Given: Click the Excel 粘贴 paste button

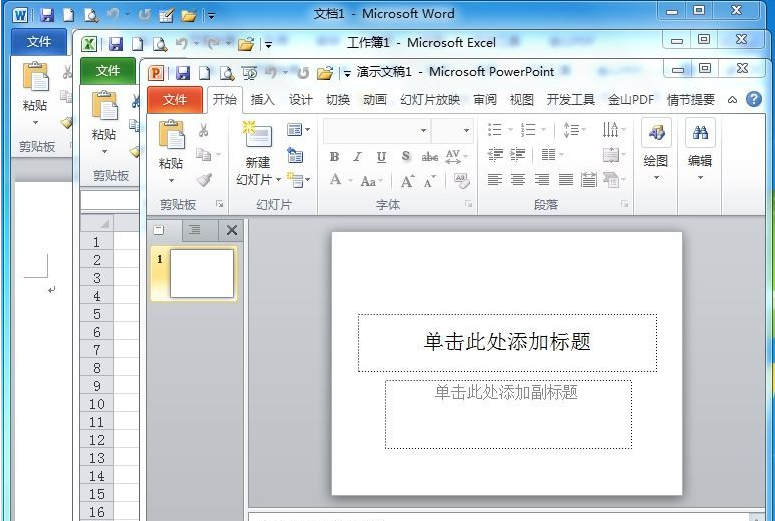Looking at the screenshot, I should tap(104, 124).
